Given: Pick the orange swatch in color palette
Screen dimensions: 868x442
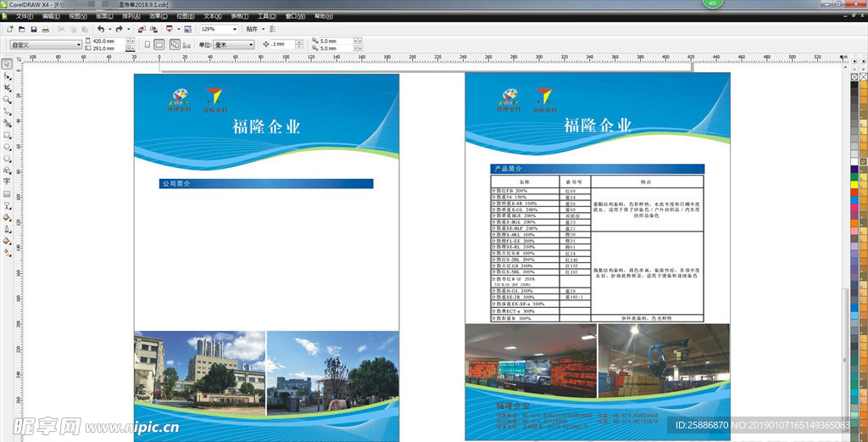Looking at the screenshot, I should (x=854, y=214).
